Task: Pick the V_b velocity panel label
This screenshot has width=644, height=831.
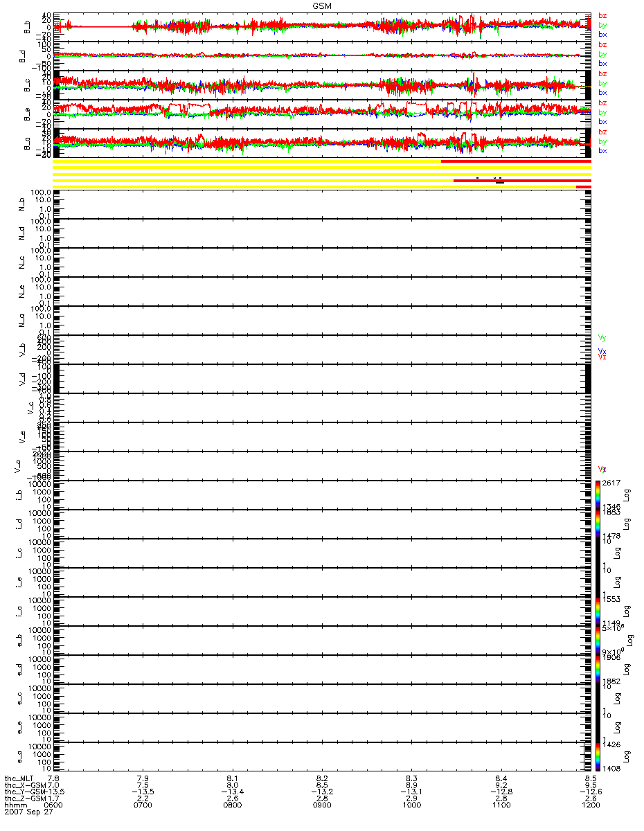Action: click(x=22, y=350)
